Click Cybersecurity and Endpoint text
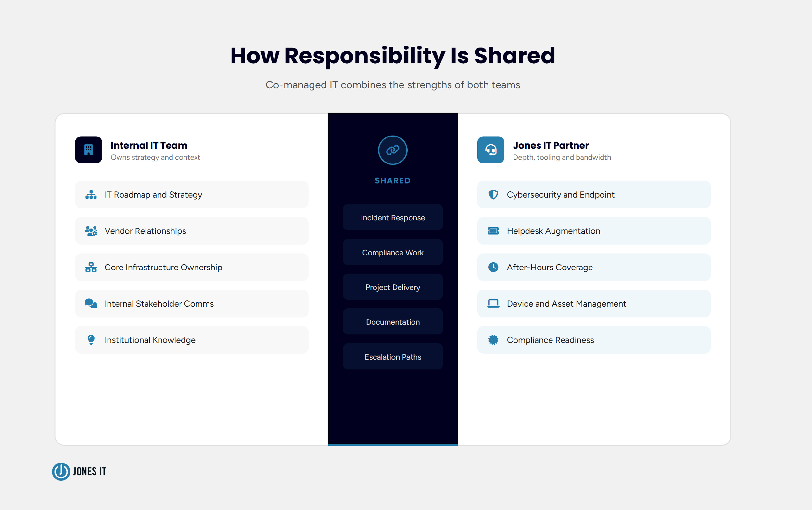The width and height of the screenshot is (812, 510). click(x=561, y=195)
